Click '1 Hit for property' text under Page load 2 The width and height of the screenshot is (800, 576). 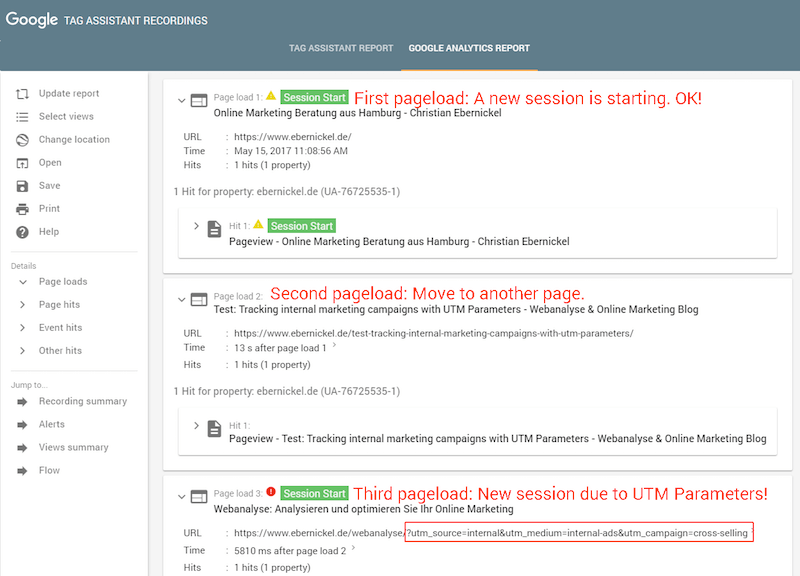pos(287,391)
